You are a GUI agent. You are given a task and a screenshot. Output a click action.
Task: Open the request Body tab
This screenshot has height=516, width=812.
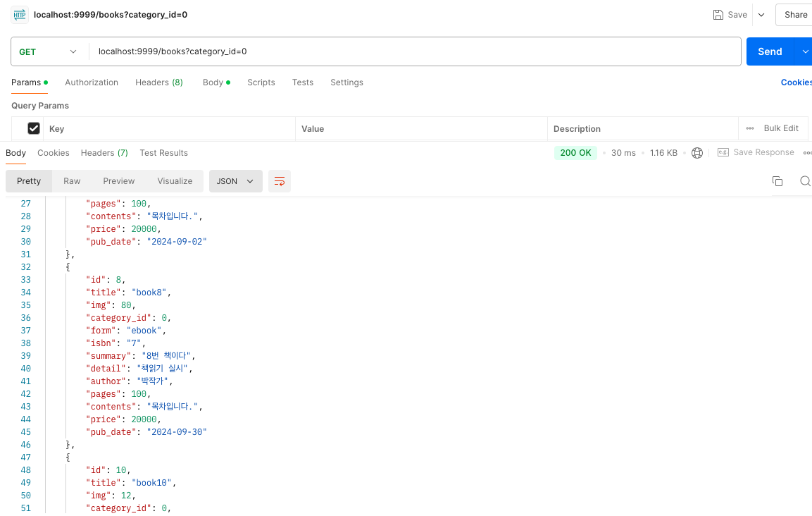(216, 82)
